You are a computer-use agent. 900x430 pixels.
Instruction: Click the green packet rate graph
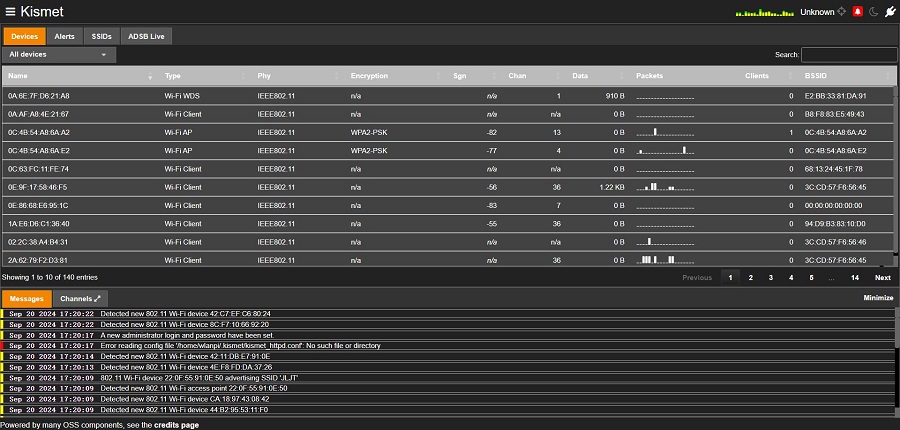[x=765, y=12]
